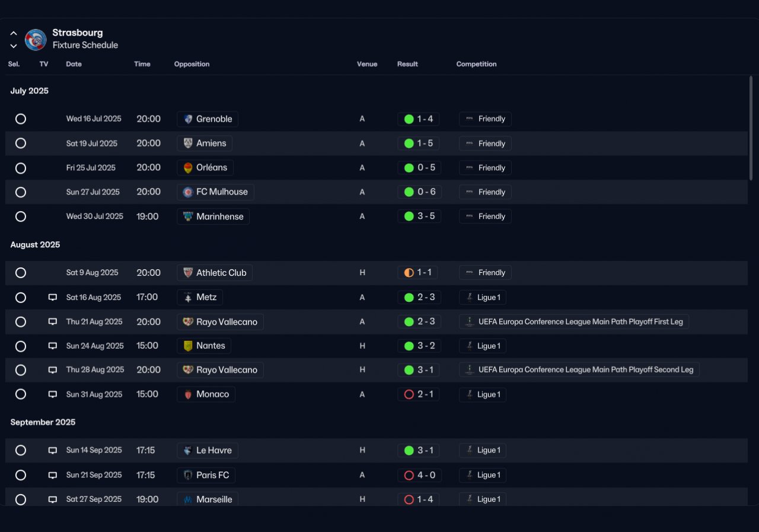Select the FC Mulhouse fixture radio button
This screenshot has height=532, width=759.
coord(21,192)
